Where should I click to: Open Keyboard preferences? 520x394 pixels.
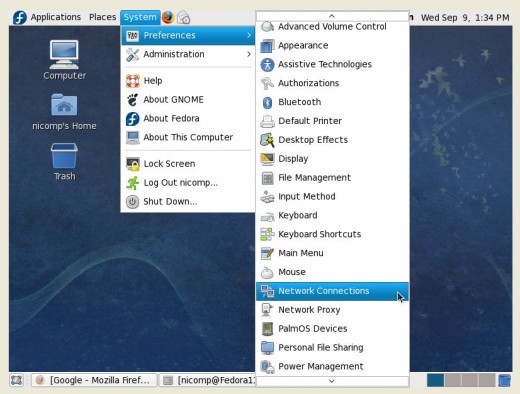pyautogui.click(x=332, y=215)
